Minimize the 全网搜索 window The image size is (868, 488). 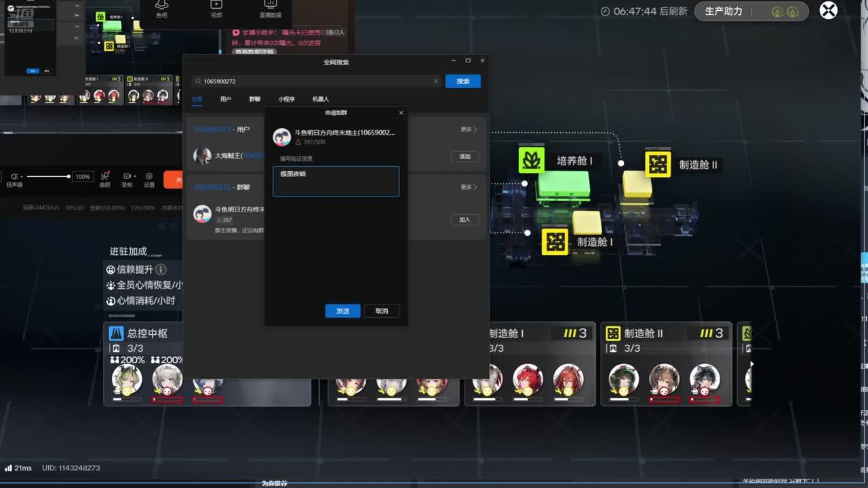click(452, 61)
